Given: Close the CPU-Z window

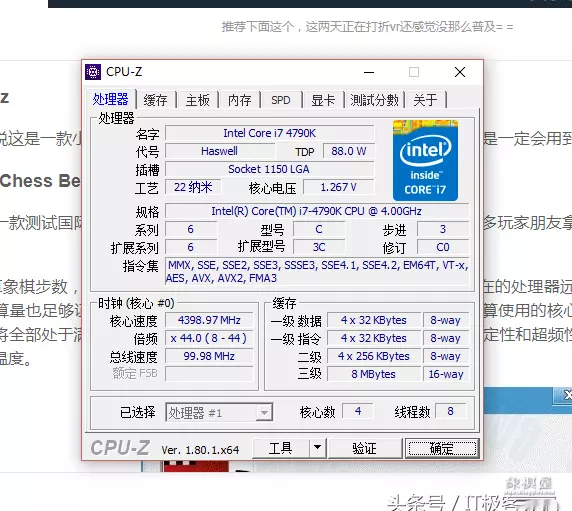Looking at the screenshot, I should [x=460, y=72].
